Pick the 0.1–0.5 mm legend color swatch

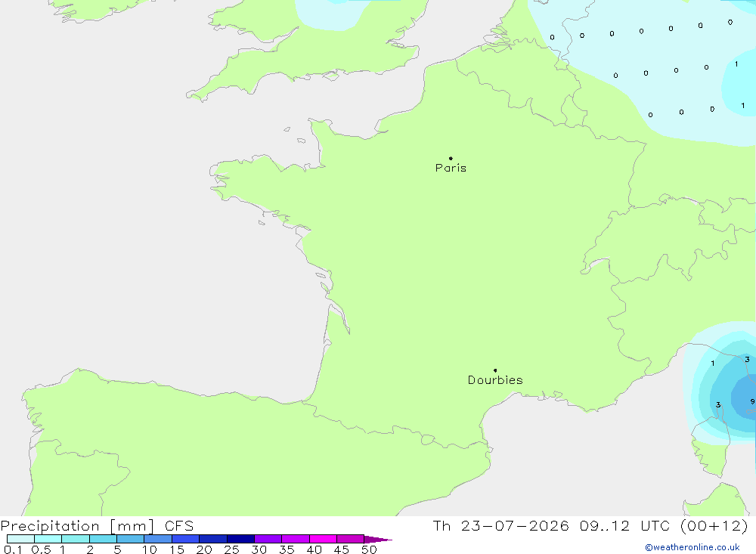20,539
